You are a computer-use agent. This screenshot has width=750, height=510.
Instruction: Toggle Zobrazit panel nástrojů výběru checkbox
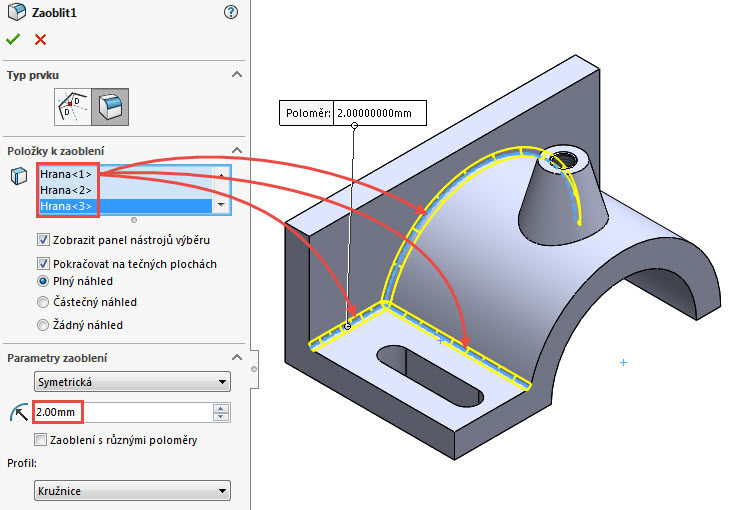pos(43,240)
